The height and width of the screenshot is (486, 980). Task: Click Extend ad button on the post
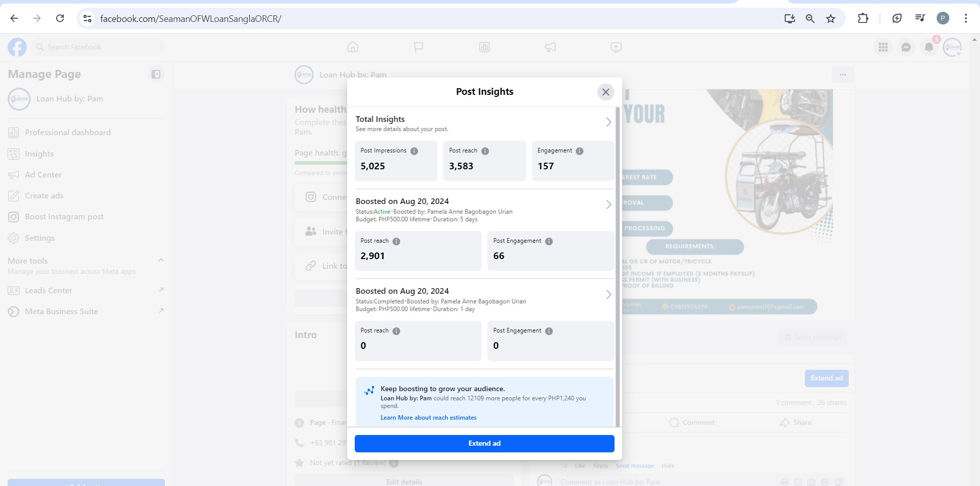(x=826, y=378)
